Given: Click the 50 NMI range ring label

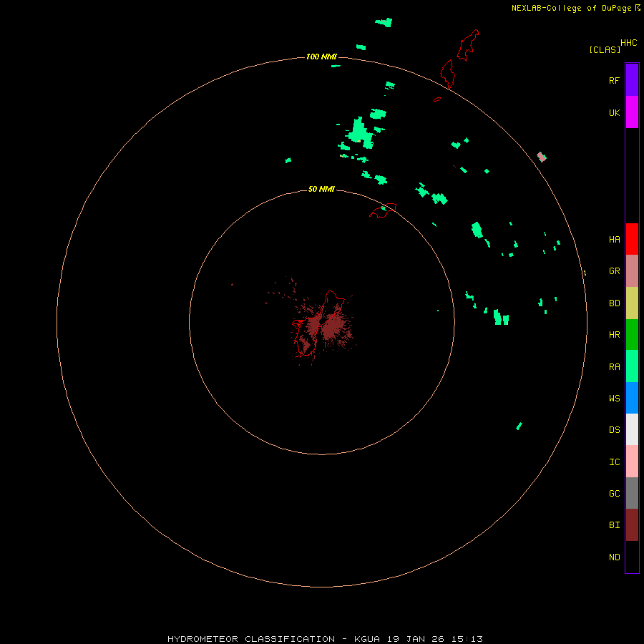Looking at the screenshot, I should [321, 189].
